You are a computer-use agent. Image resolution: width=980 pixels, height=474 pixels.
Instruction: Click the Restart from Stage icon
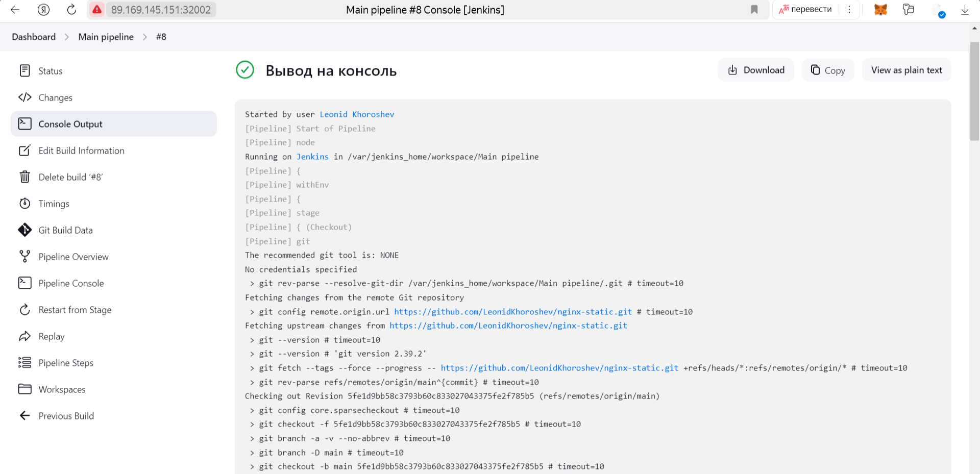click(x=24, y=310)
